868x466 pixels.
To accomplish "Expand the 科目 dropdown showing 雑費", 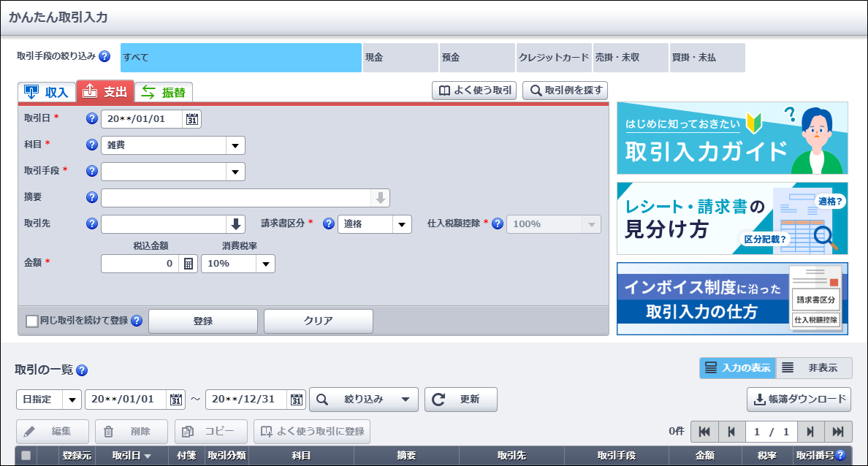I will (x=235, y=145).
